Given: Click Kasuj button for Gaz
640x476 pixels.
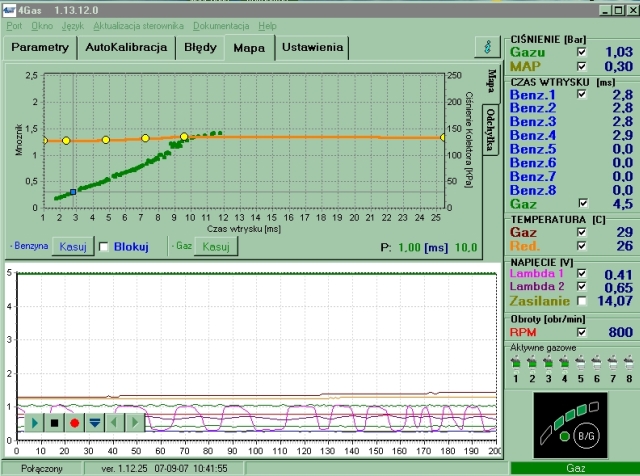Looking at the screenshot, I should click(216, 247).
